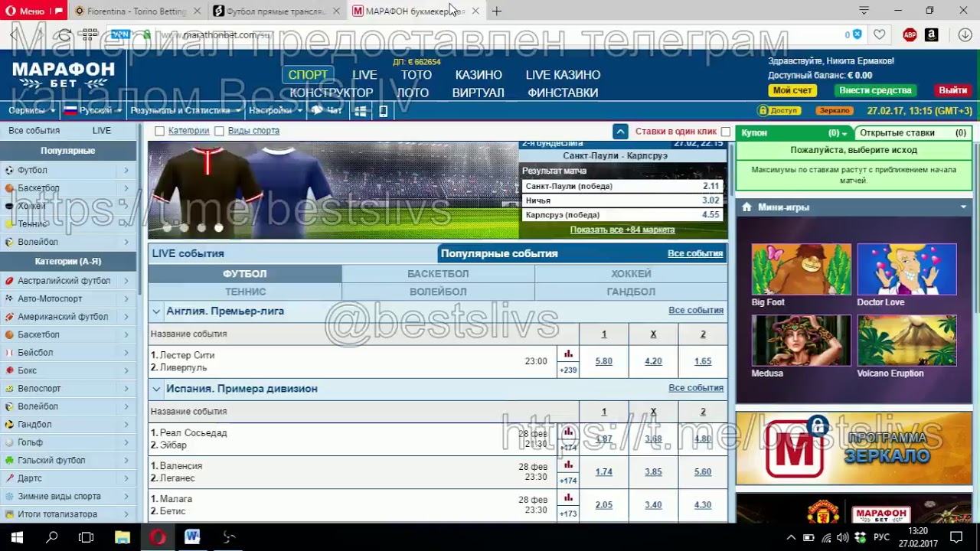Viewport: 980px width, 551px height.
Task: Open LIVE in main menu
Action: 364,75
